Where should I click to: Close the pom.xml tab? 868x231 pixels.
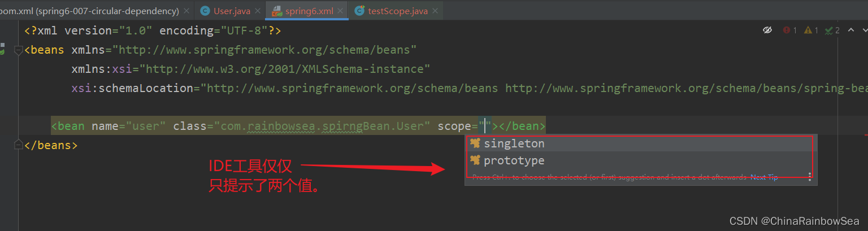click(x=186, y=11)
